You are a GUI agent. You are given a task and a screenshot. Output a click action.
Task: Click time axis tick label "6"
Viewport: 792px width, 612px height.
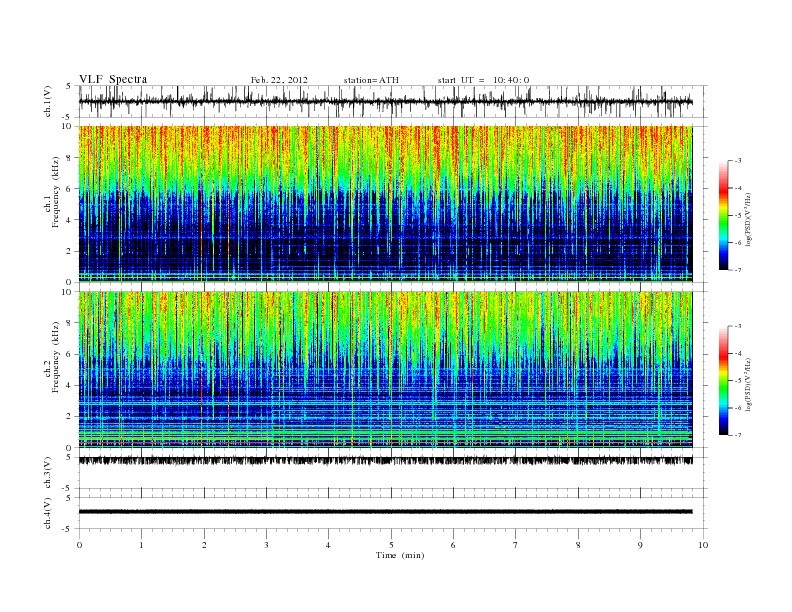[453, 545]
